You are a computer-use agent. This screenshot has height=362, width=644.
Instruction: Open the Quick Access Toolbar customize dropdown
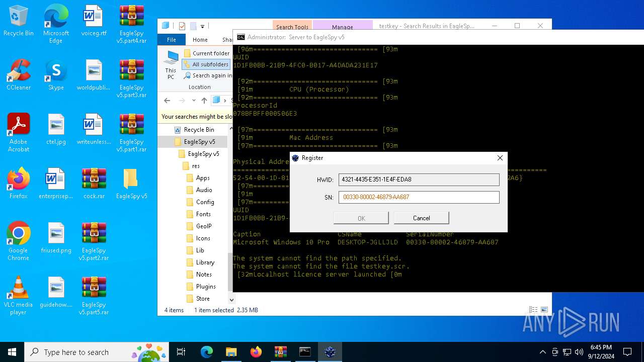pyautogui.click(x=202, y=26)
